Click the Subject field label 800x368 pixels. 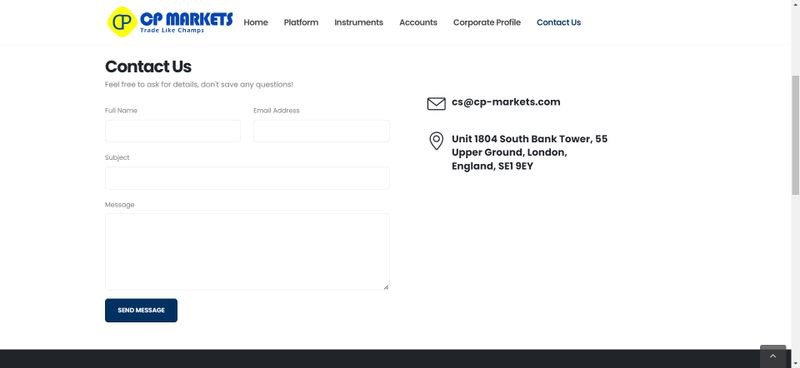click(117, 158)
